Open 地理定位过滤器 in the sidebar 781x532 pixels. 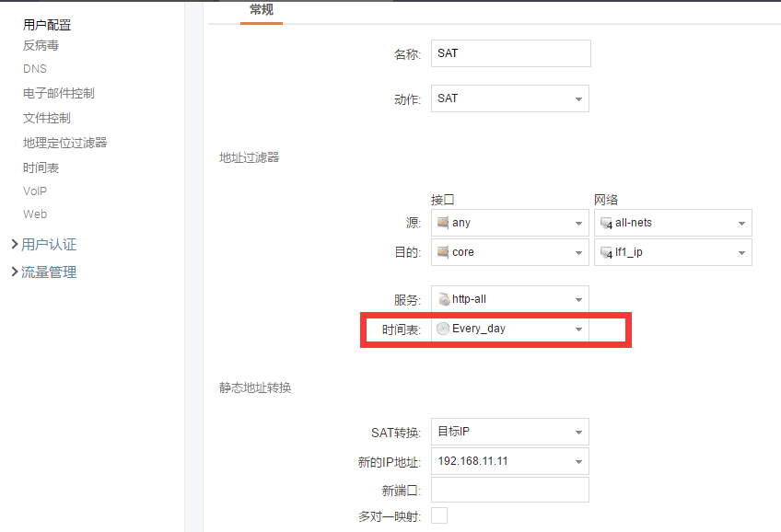(64, 143)
